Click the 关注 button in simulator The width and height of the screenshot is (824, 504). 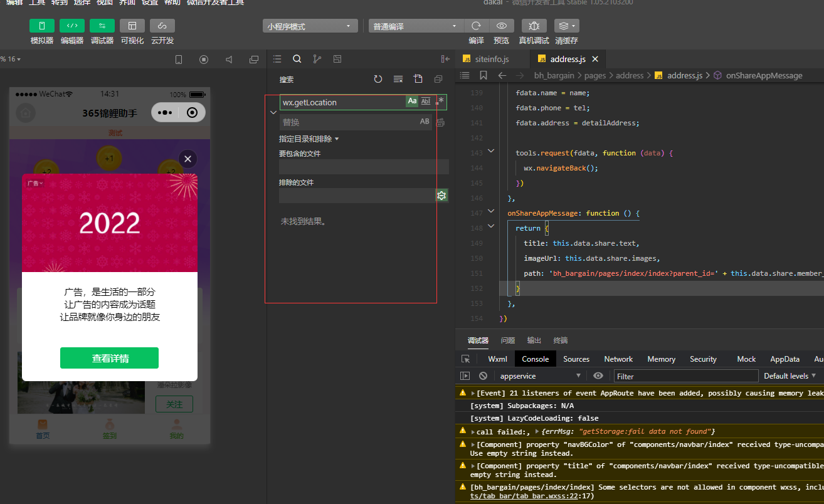point(174,404)
